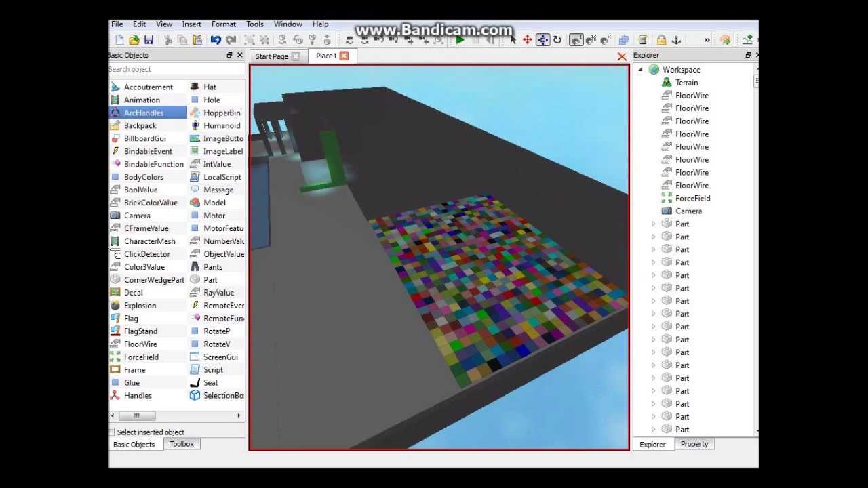Click the Open file folder icon
This screenshot has height=488, width=868.
(x=134, y=40)
